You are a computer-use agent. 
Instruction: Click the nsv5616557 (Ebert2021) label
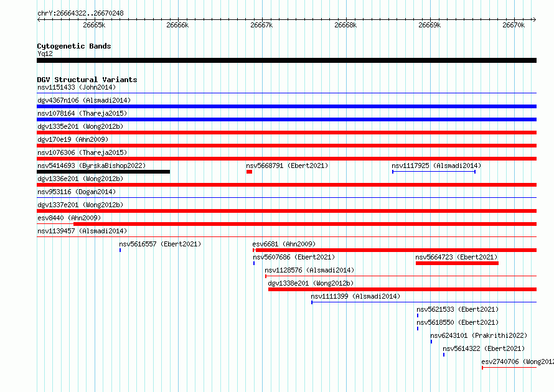click(x=160, y=244)
